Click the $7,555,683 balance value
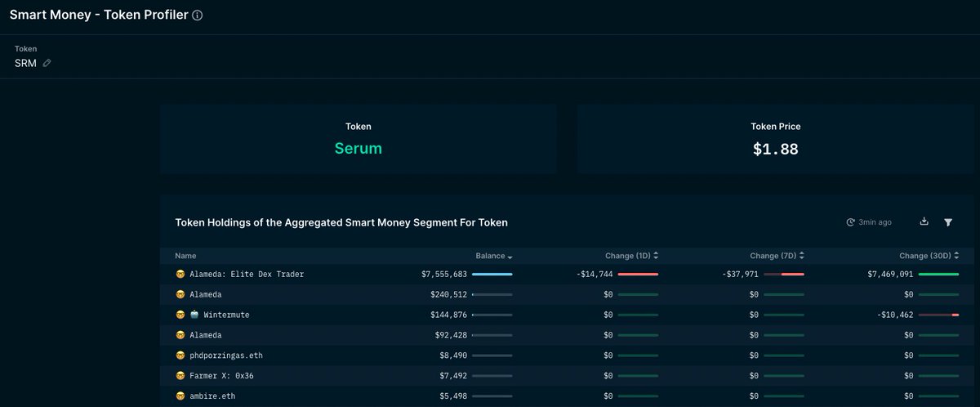 click(x=444, y=274)
